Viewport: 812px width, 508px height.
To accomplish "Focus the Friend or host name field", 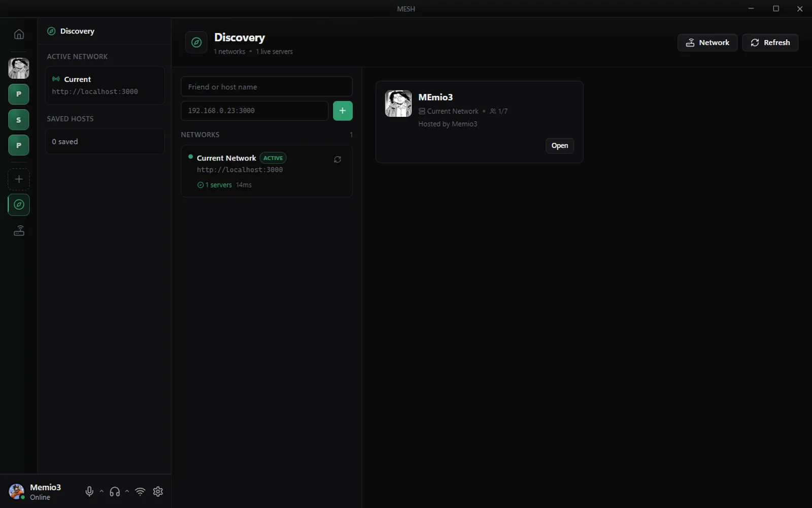I will click(266, 87).
